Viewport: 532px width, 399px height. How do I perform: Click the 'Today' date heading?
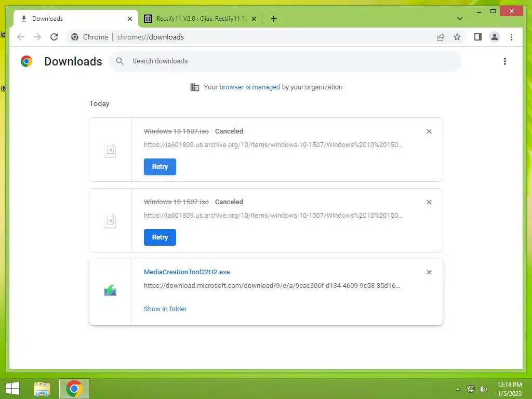tap(99, 103)
